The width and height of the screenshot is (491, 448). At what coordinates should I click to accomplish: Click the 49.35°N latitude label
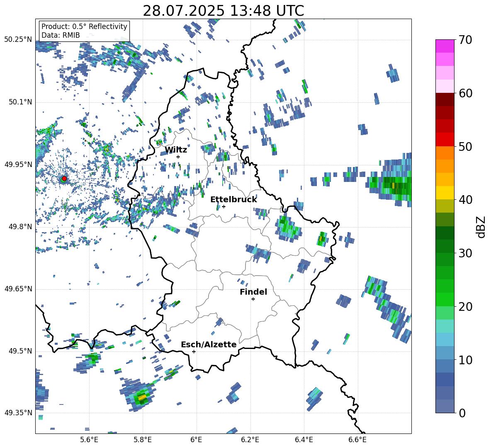coord(18,413)
